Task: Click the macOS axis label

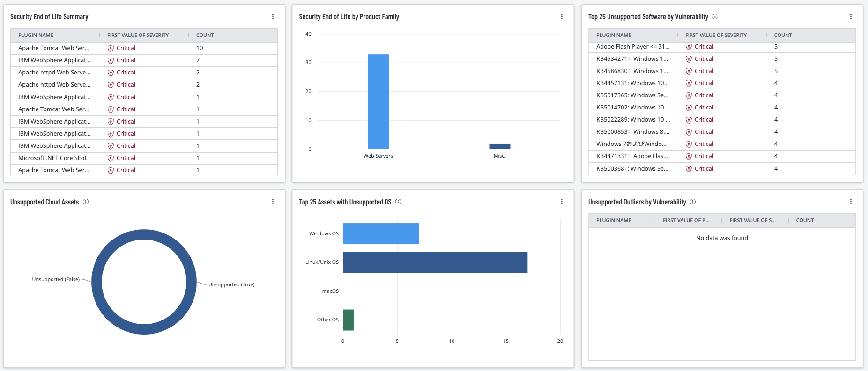Action: (x=330, y=291)
